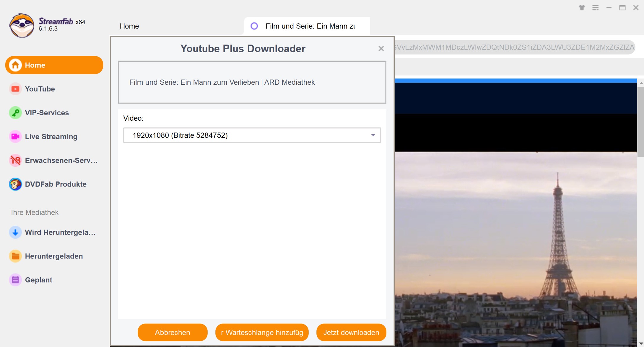Click the loading circle on the film tab
This screenshot has width=644, height=347.
pyautogui.click(x=254, y=26)
